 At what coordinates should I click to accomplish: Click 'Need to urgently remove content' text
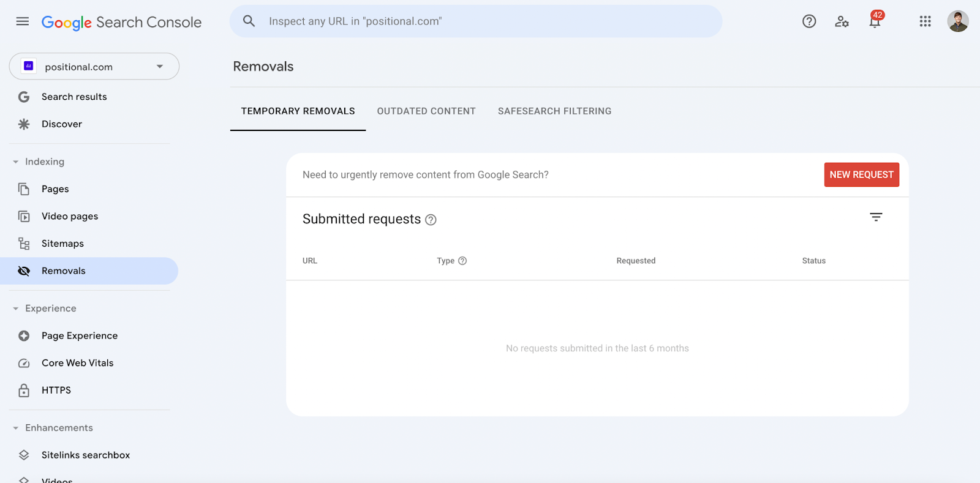[x=426, y=174]
